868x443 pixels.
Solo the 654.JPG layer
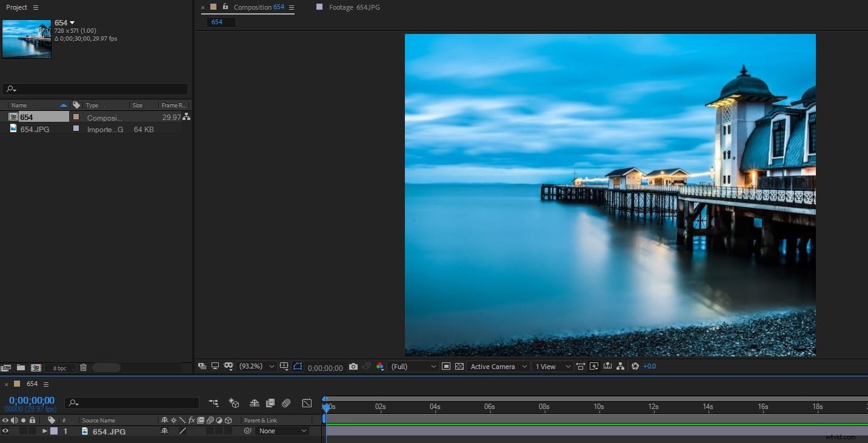pos(23,431)
